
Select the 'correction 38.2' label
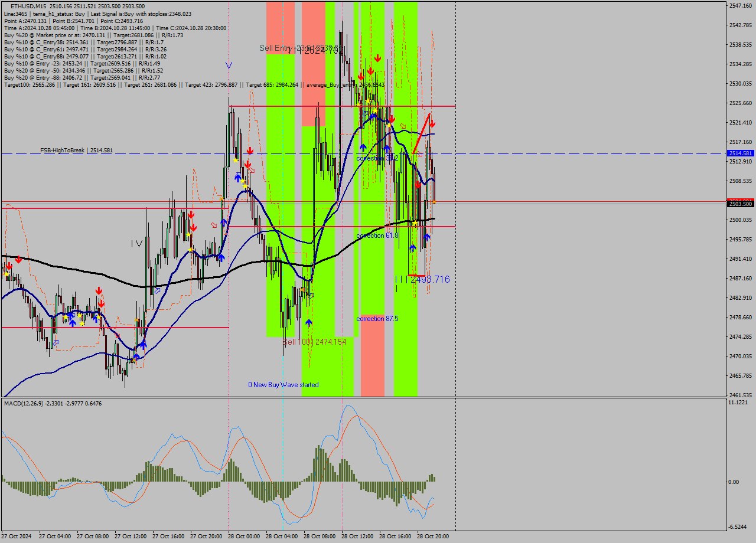click(377, 158)
